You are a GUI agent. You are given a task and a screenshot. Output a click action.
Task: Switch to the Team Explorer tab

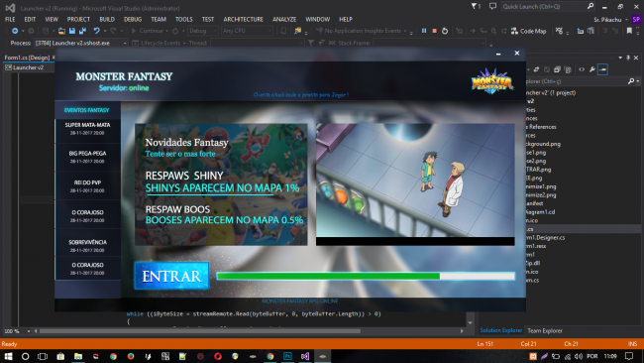click(x=545, y=330)
